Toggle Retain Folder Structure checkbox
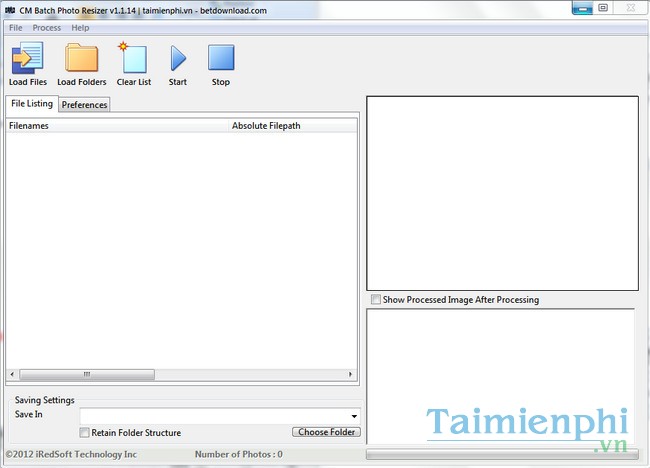 point(84,433)
